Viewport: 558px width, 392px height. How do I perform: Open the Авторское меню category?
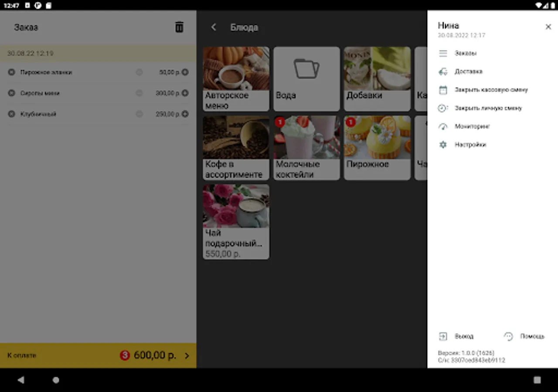236,79
